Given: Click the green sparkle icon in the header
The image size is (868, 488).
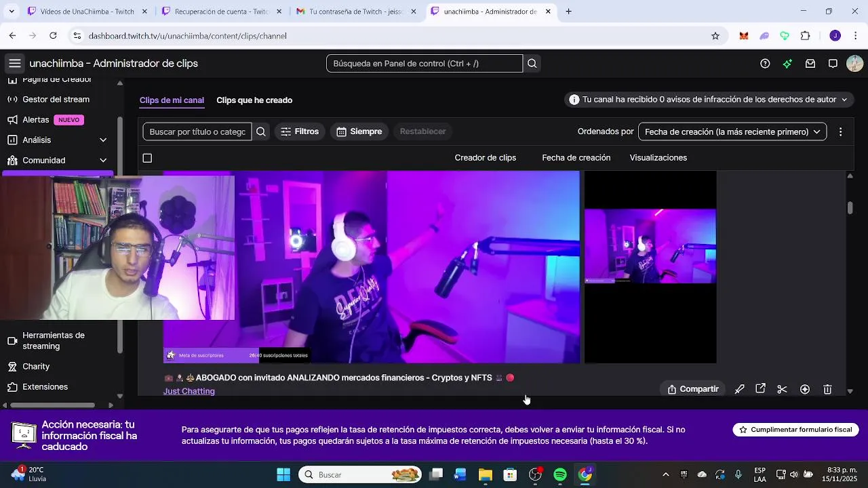Looking at the screenshot, I should tap(787, 64).
